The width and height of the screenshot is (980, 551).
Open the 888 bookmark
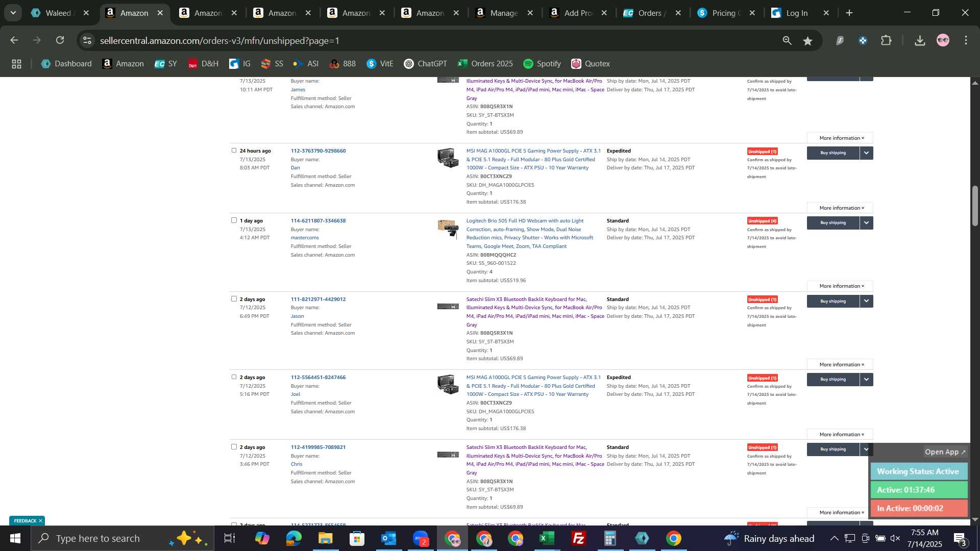point(342,64)
